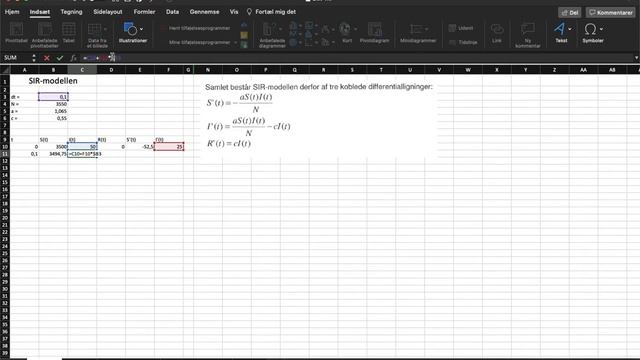640x360 pixels.
Task: Click the Link icon in ribbon
Action: click(x=497, y=29)
